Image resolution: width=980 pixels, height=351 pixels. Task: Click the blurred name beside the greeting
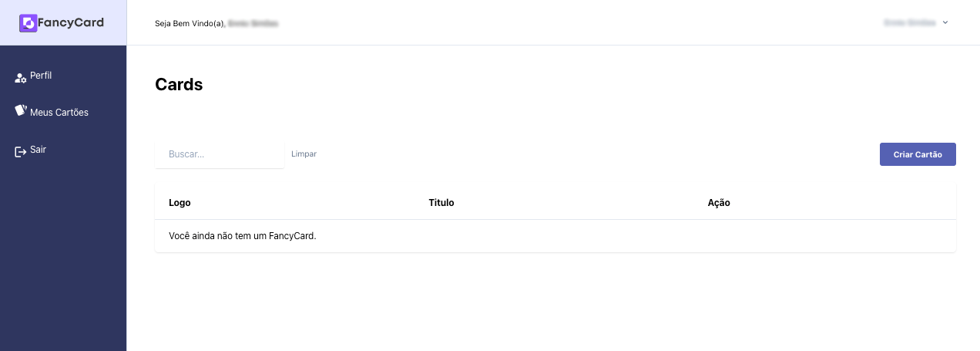(253, 24)
